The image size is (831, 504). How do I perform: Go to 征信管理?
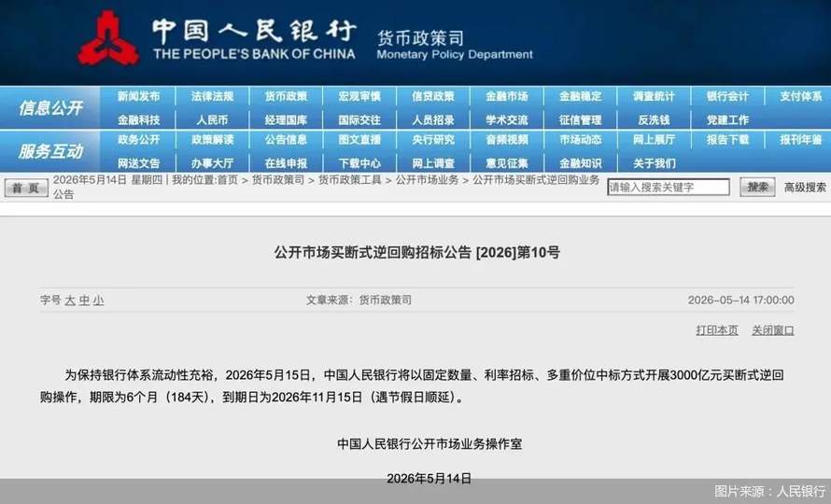[x=581, y=120]
